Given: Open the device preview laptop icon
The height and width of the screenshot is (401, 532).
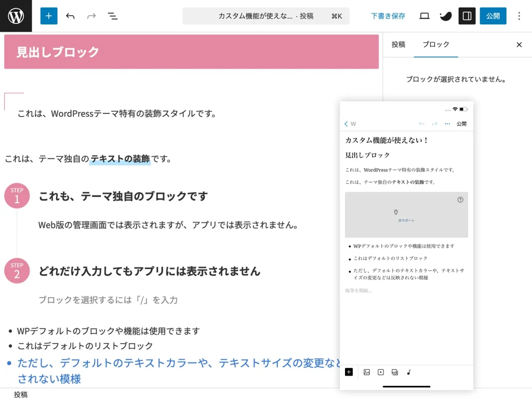Looking at the screenshot, I should click(x=424, y=16).
